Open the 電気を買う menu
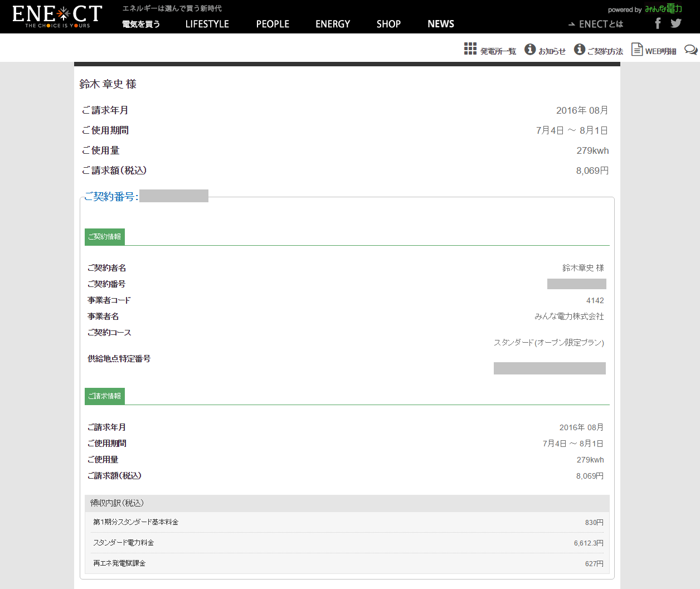 point(141,24)
